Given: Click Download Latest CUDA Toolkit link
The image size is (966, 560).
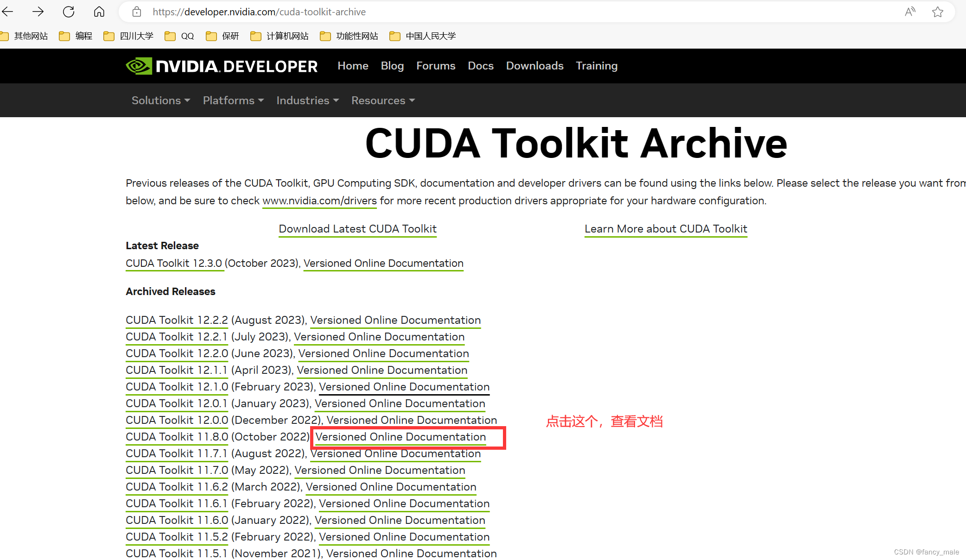Looking at the screenshot, I should tap(357, 229).
